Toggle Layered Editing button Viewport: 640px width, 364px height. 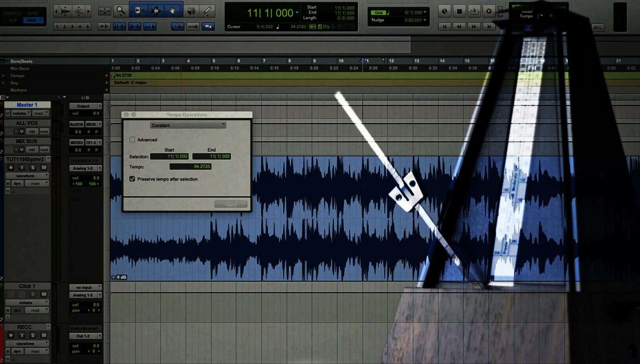208,26
